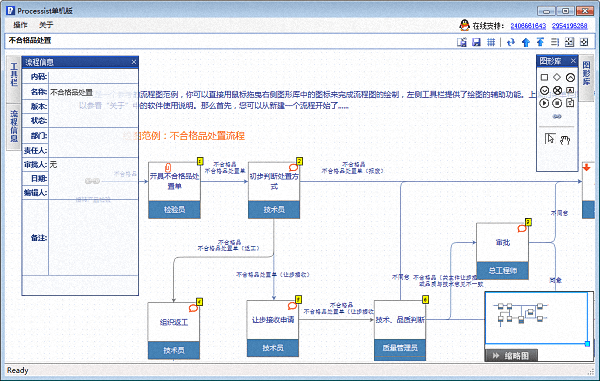This screenshot has width=600, height=381.
Task: Open the 图形库 vertical side tab
Action: [586, 74]
